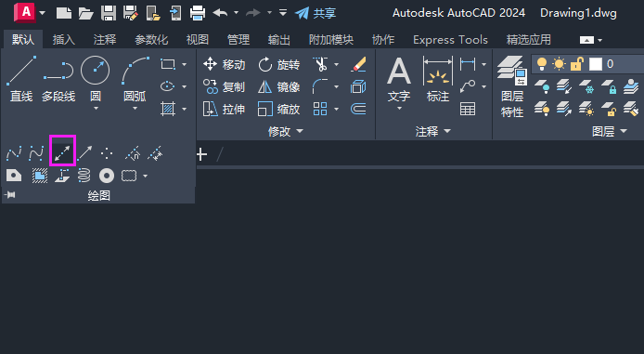Select the Region tool
644x354 pixels.
click(14, 176)
